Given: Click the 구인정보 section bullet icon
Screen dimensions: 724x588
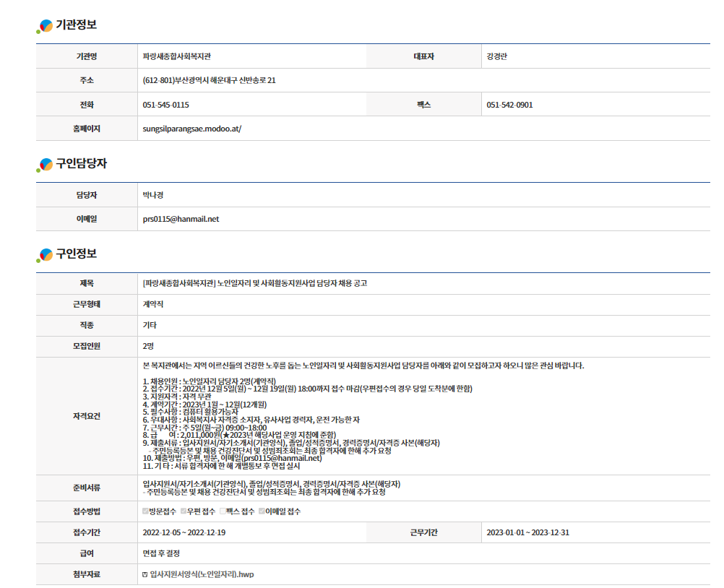Looking at the screenshot, I should pyautogui.click(x=45, y=255).
